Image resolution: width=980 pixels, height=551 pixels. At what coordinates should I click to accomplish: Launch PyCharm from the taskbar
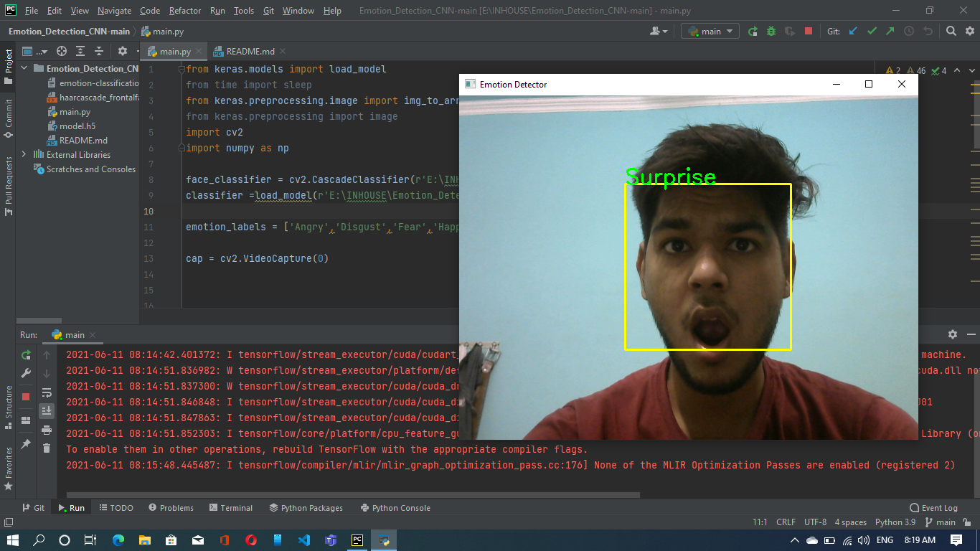click(x=357, y=540)
